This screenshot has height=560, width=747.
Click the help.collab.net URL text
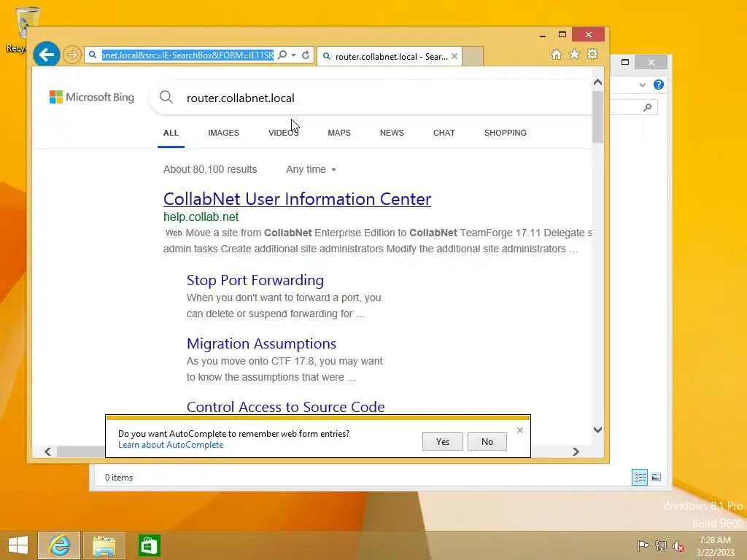(201, 217)
